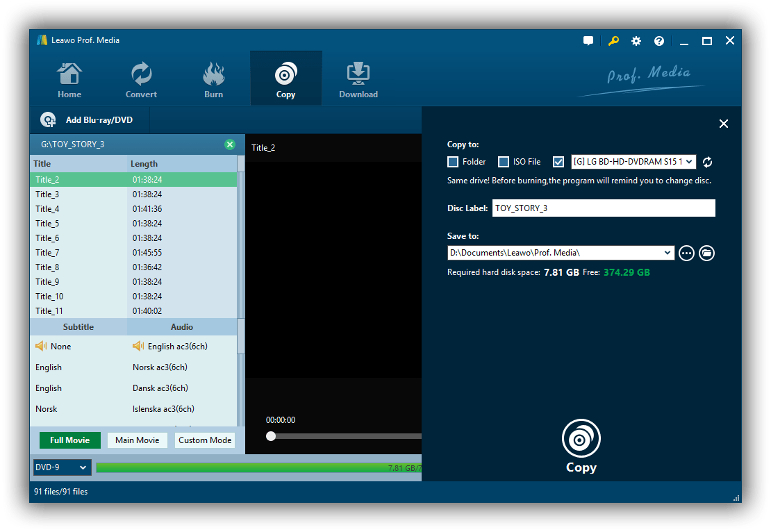The width and height of the screenshot is (771, 532).
Task: Close the copy settings side panel
Action: (x=723, y=124)
